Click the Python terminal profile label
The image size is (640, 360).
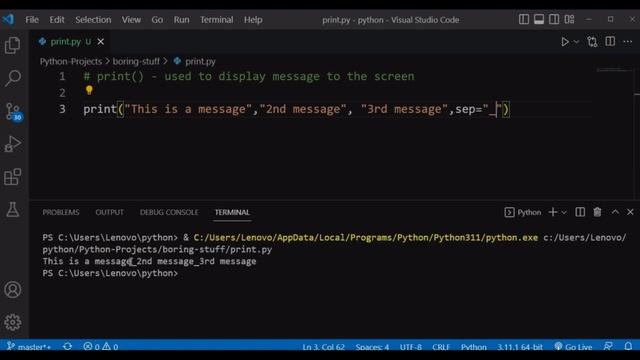point(523,212)
